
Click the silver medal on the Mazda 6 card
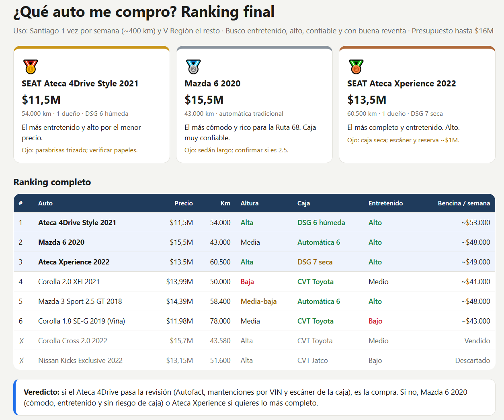pyautogui.click(x=193, y=67)
